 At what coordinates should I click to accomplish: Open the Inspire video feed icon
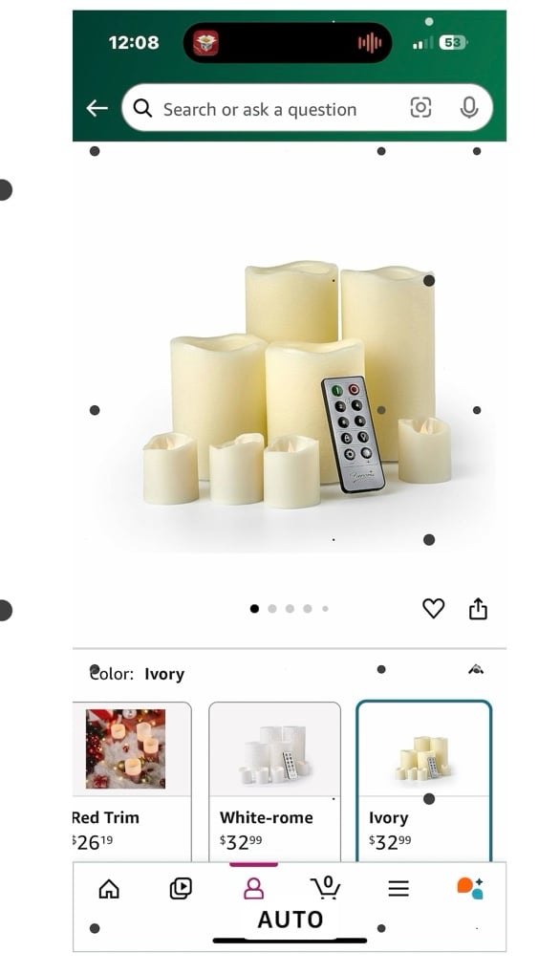point(181,889)
